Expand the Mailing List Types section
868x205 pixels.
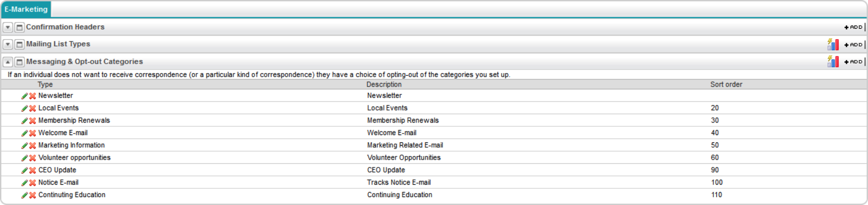[8, 44]
